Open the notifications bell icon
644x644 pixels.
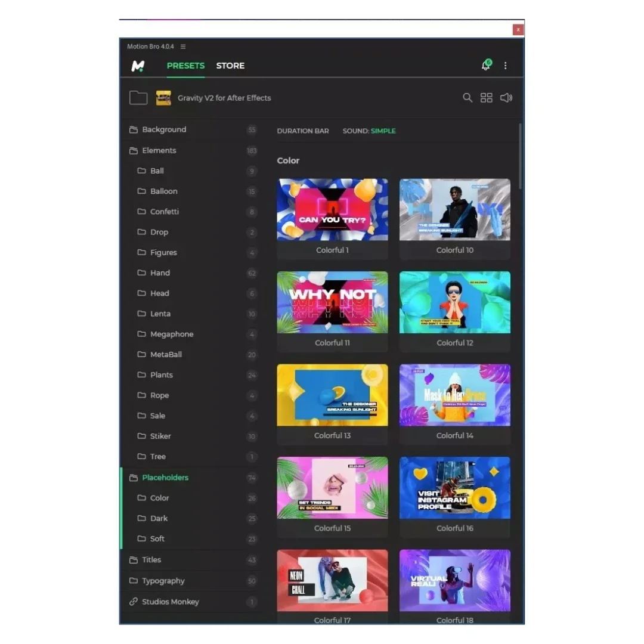point(487,65)
